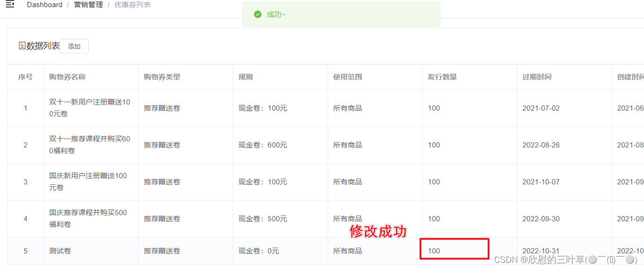This screenshot has height=269, width=644.
Task: Select the 双十一新用户注册赠送100元卷 name cell
Action: (x=90, y=108)
